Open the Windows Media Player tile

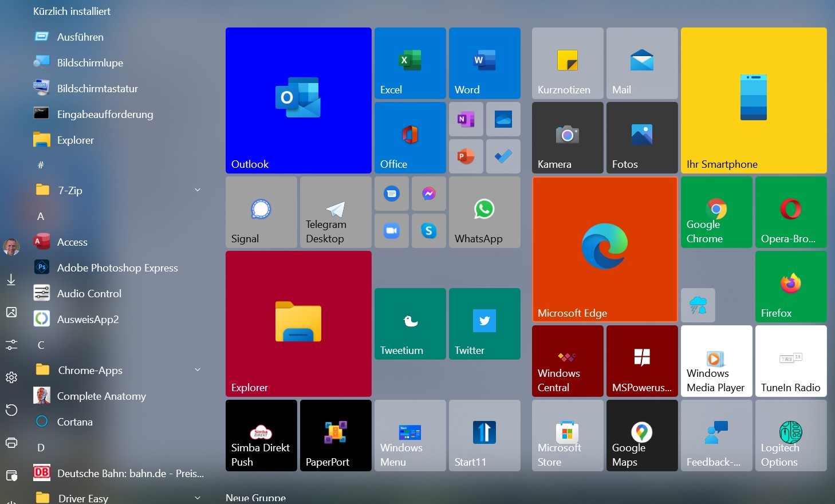click(x=716, y=361)
